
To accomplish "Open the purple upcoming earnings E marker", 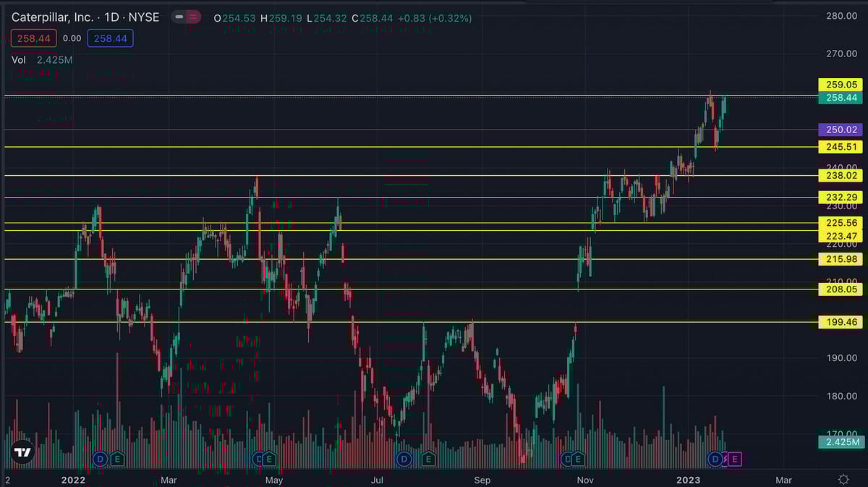I will (x=735, y=459).
